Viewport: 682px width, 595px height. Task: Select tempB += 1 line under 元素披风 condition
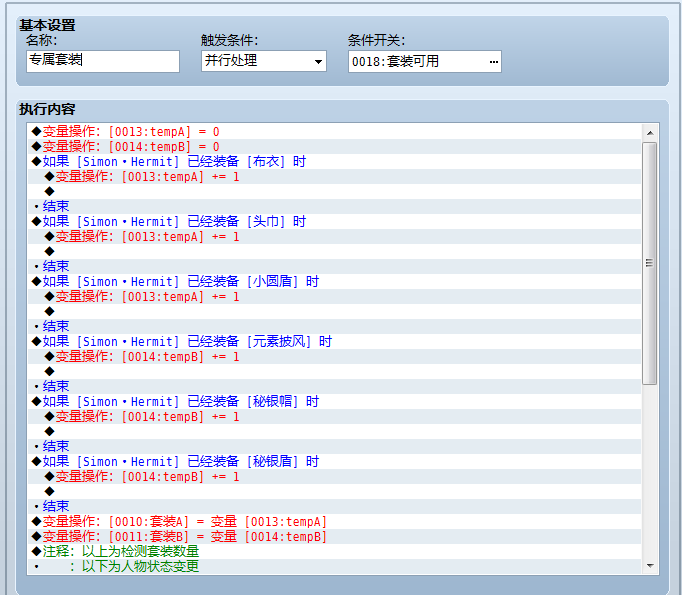pos(334,357)
